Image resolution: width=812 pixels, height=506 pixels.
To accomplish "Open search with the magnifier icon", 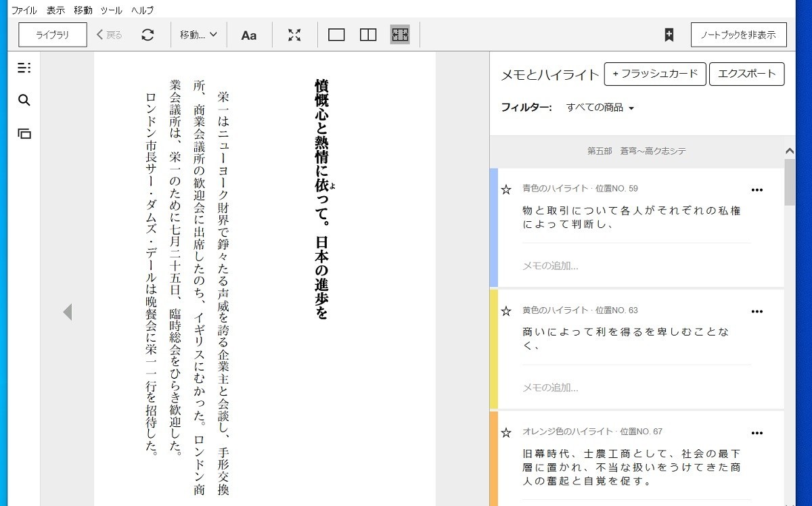I will [x=24, y=100].
